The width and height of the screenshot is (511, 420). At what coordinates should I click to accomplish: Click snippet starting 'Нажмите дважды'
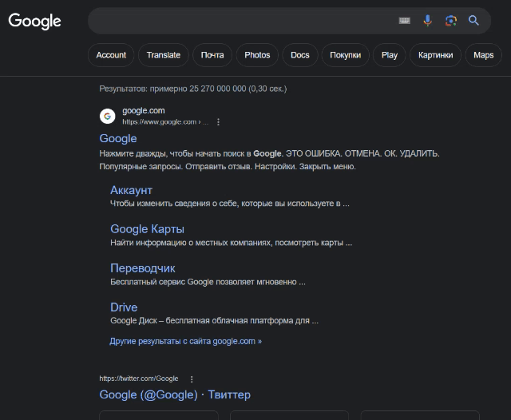point(270,160)
